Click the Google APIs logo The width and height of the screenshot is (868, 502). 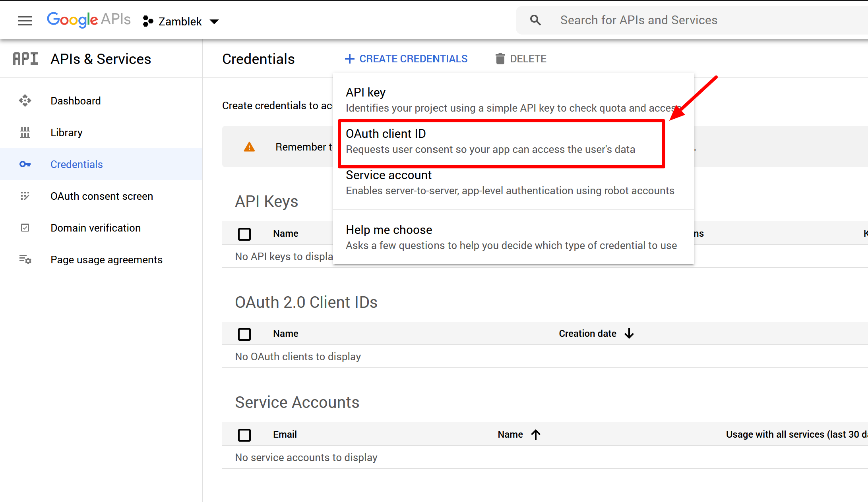click(x=89, y=20)
